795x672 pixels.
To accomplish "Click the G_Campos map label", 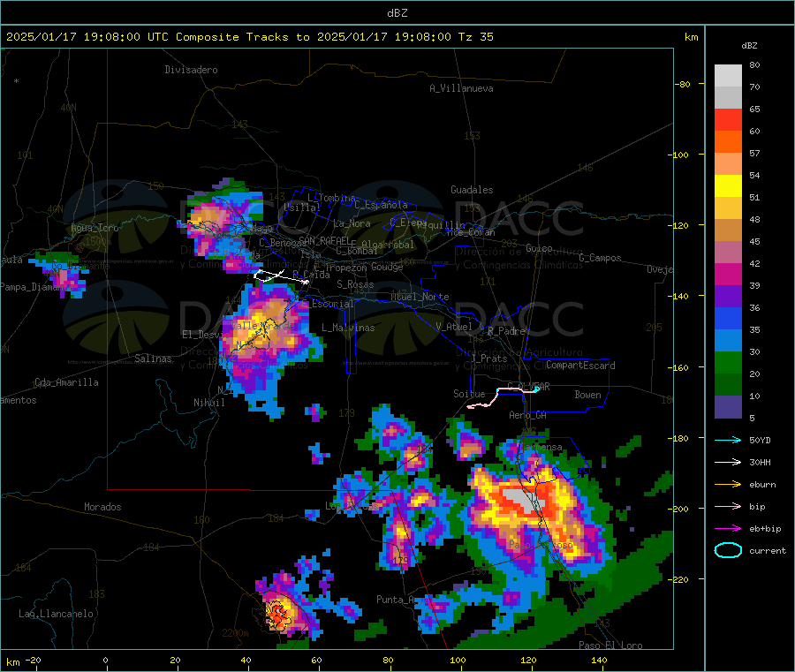I will pos(600,258).
